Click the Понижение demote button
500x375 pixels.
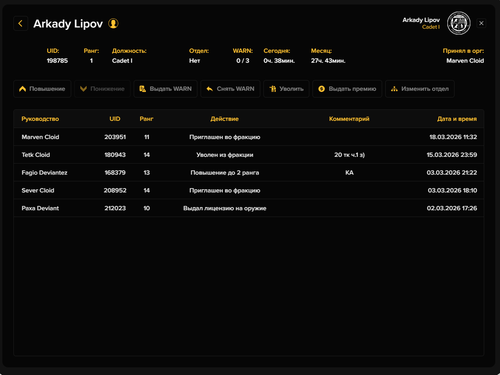point(102,89)
